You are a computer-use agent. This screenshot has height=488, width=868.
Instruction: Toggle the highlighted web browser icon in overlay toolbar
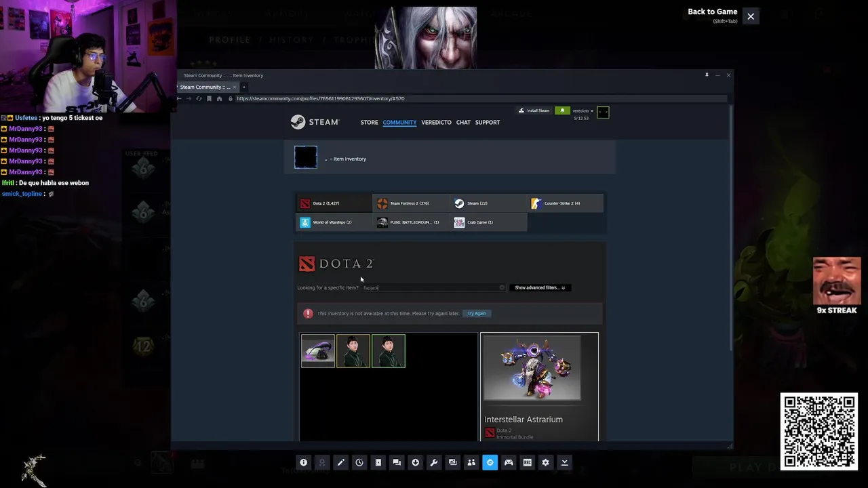490,462
